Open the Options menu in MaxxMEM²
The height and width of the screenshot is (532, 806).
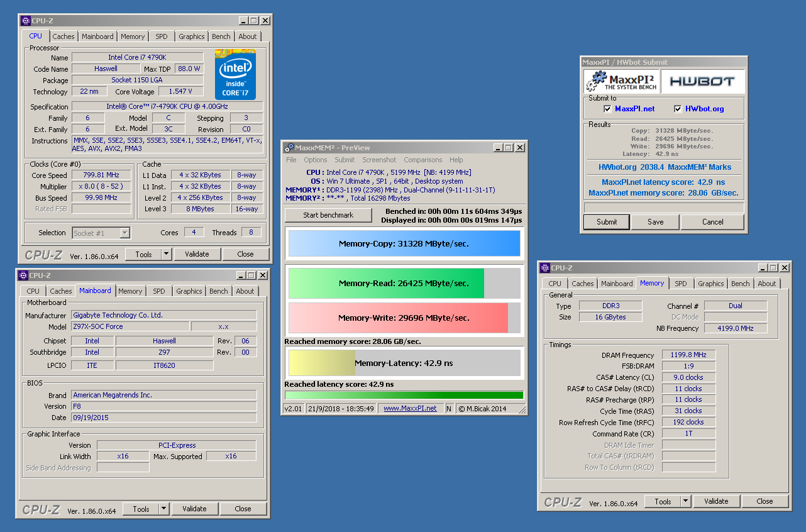[316, 160]
